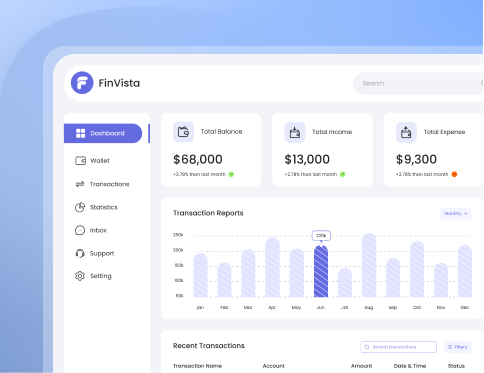Image resolution: width=484 pixels, height=373 pixels.
Task: Click the FinVista logo icon
Action: coord(82,83)
